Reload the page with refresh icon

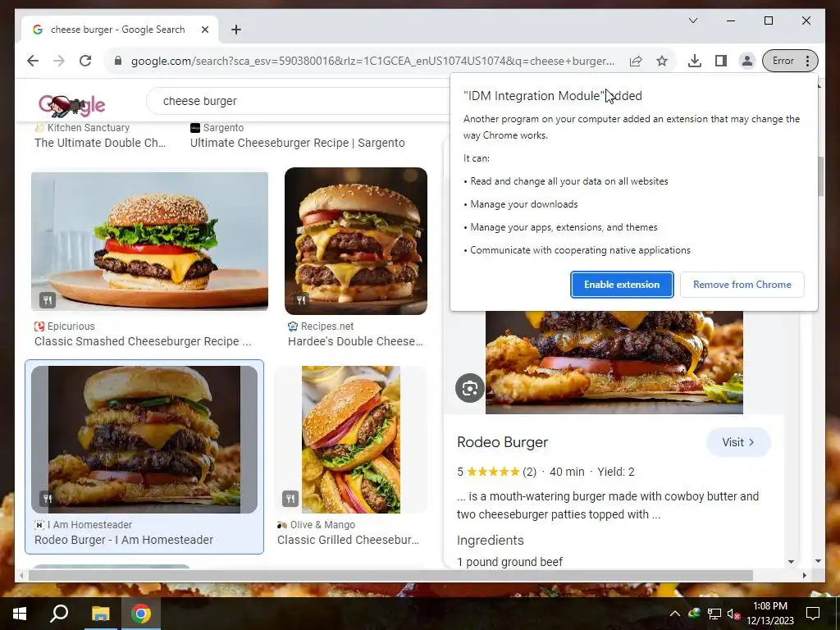(85, 61)
